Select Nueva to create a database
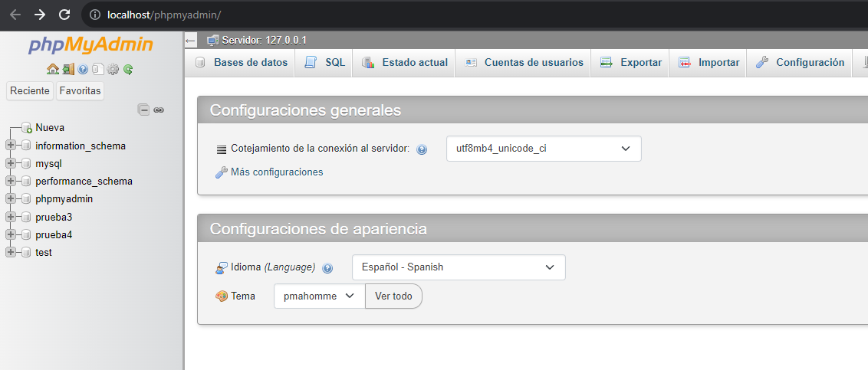Image resolution: width=868 pixels, height=370 pixels. pyautogui.click(x=50, y=128)
